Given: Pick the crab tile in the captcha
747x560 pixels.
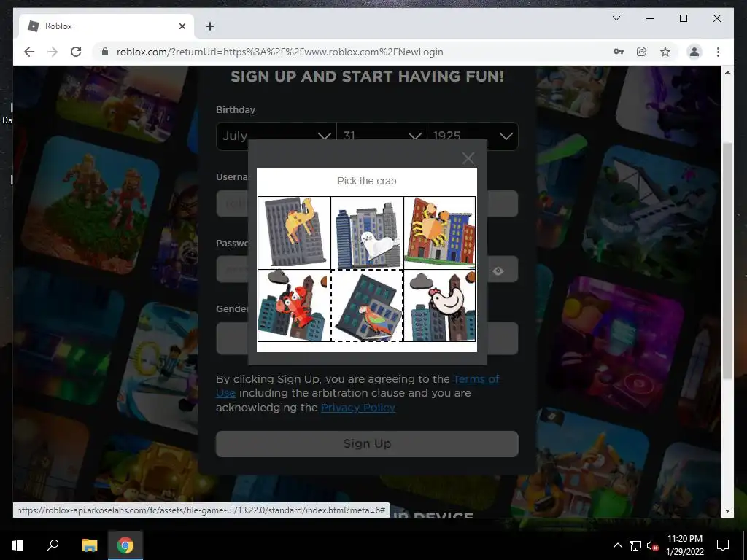Looking at the screenshot, I should pos(439,233).
